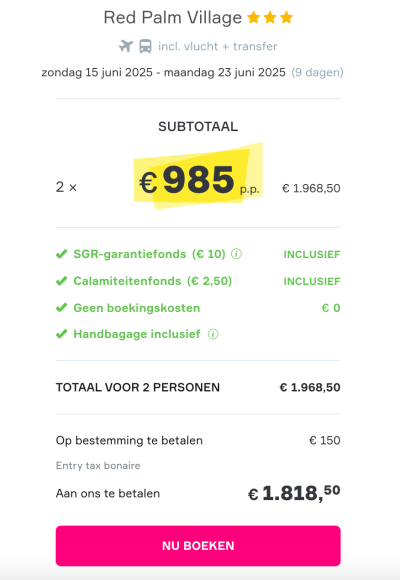
Task: Click the Geen boekingskosten checkmark
Action: pos(61,308)
